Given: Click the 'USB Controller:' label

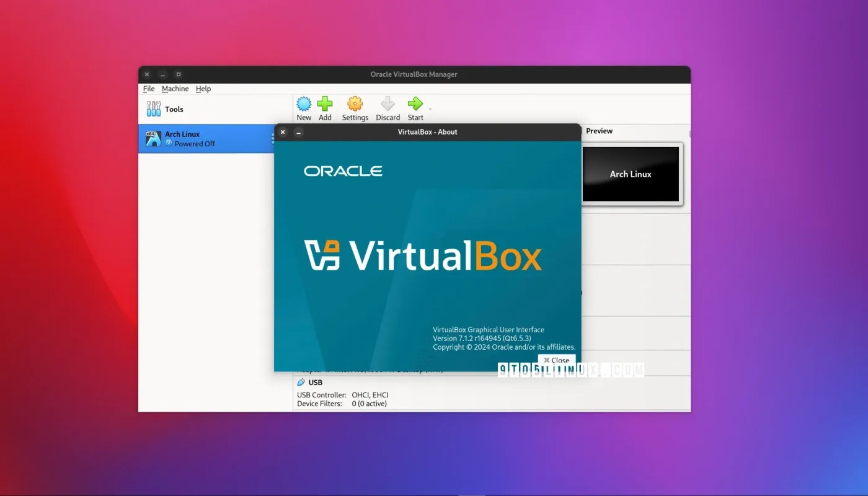Looking at the screenshot, I should point(322,395).
